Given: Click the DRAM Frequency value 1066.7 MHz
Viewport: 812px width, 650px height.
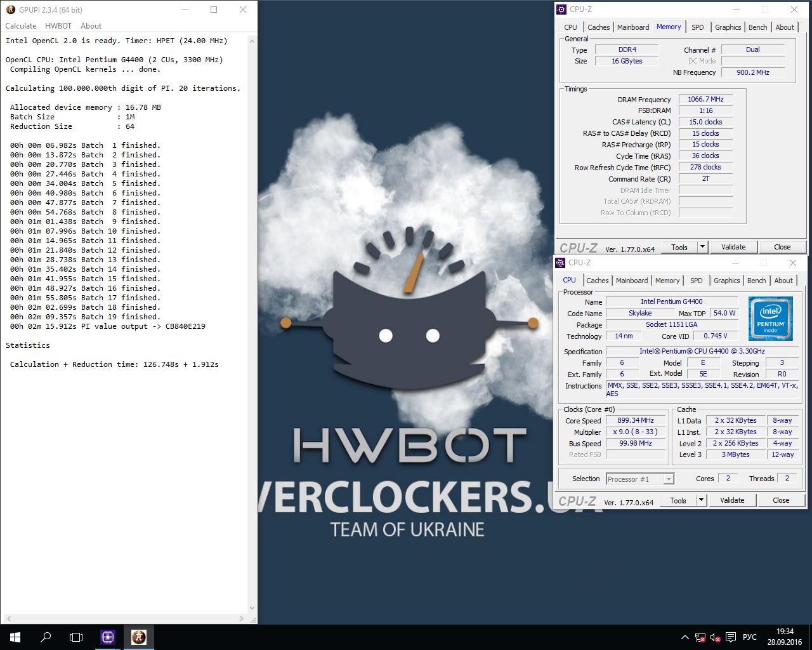Looking at the screenshot, I should tap(705, 99).
